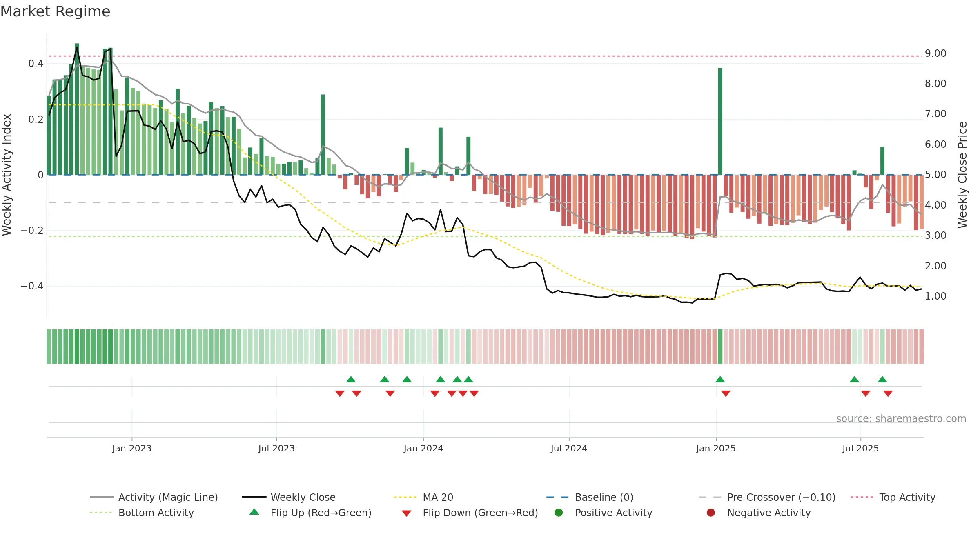980x551 pixels.
Task: Click the Weekly Close Price axis title
Action: (962, 175)
